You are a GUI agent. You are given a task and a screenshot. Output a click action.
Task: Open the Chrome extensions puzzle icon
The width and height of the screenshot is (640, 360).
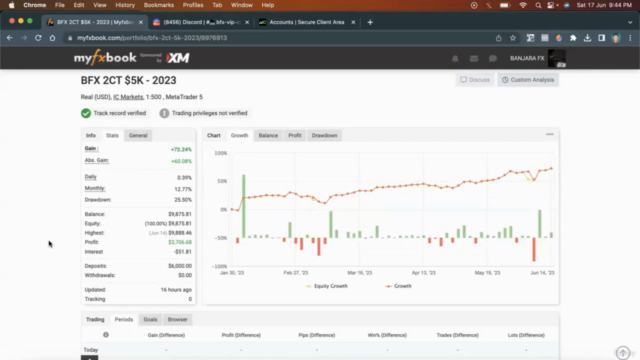pyautogui.click(x=573, y=38)
